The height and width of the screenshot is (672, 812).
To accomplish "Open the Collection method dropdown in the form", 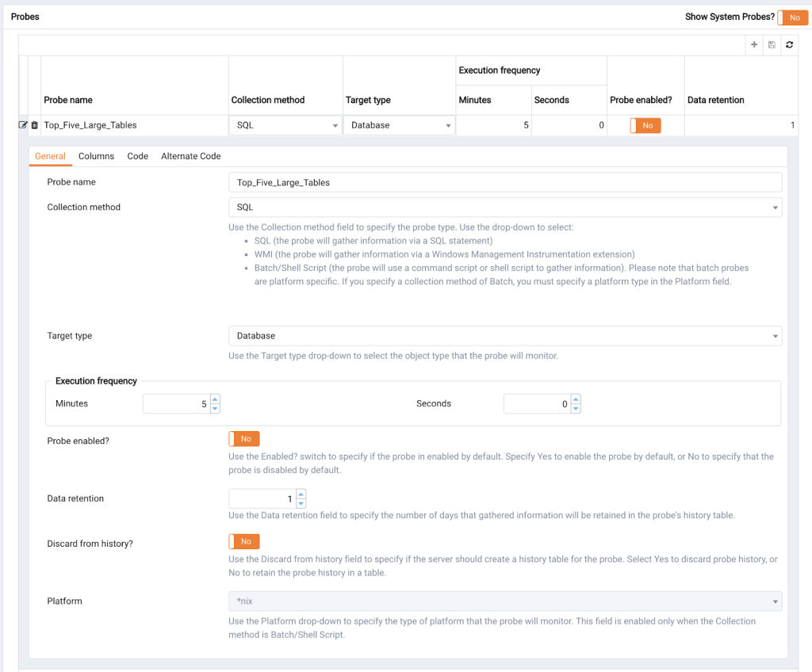I will (x=504, y=208).
